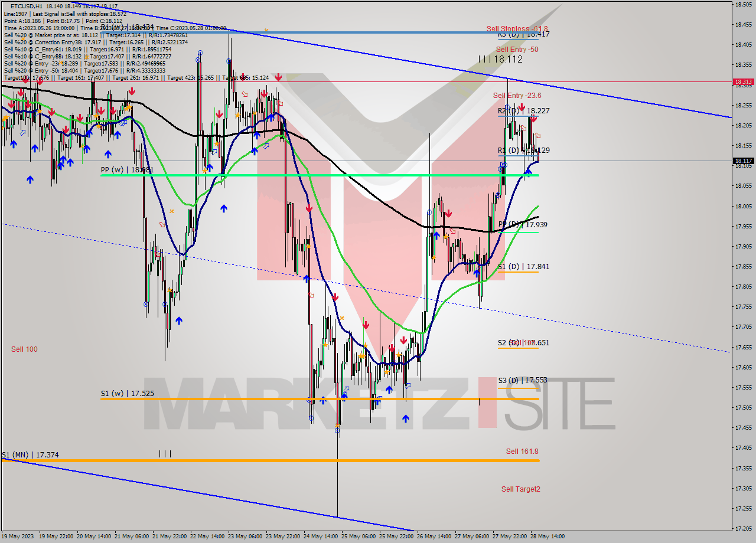Click the '25 May 22:00' time label
Image resolution: width=756 pixels, height=543 pixels.
point(396,537)
